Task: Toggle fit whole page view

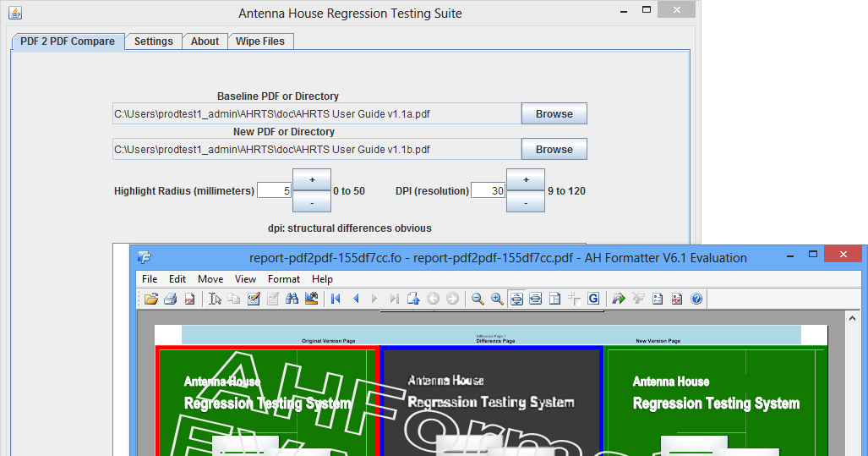Action: [x=516, y=299]
